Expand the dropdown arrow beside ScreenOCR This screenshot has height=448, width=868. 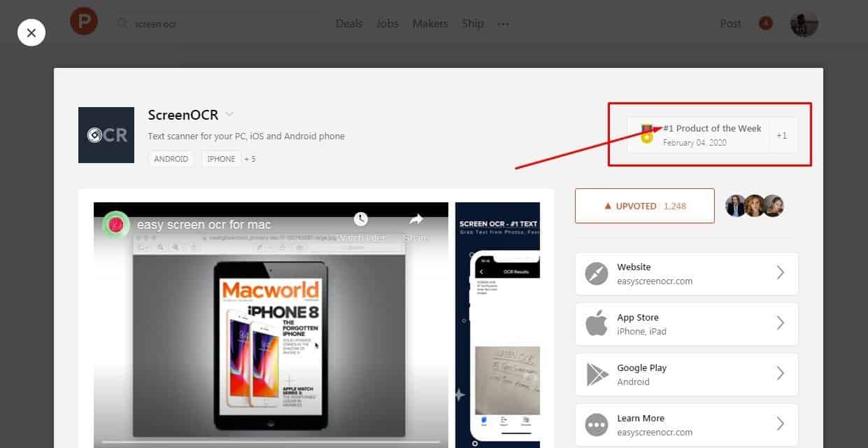[229, 115]
